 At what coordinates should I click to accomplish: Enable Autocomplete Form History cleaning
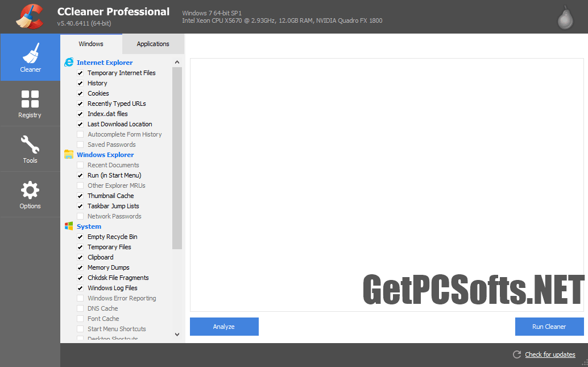click(80, 134)
